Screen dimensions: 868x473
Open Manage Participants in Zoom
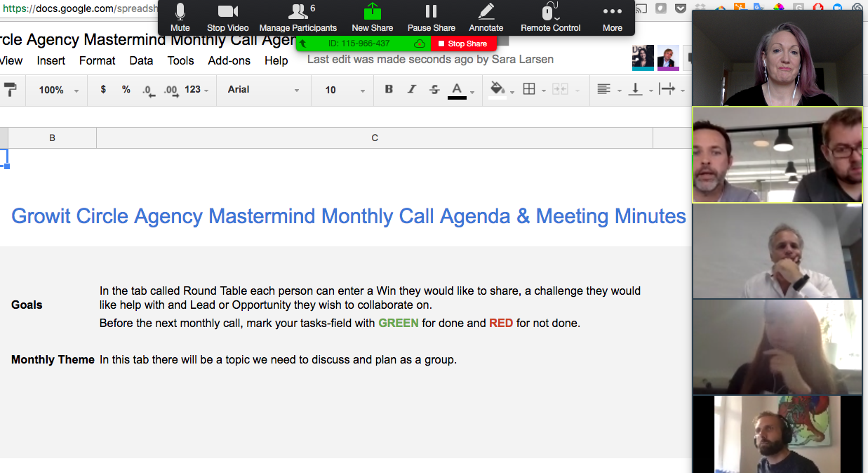pos(298,18)
